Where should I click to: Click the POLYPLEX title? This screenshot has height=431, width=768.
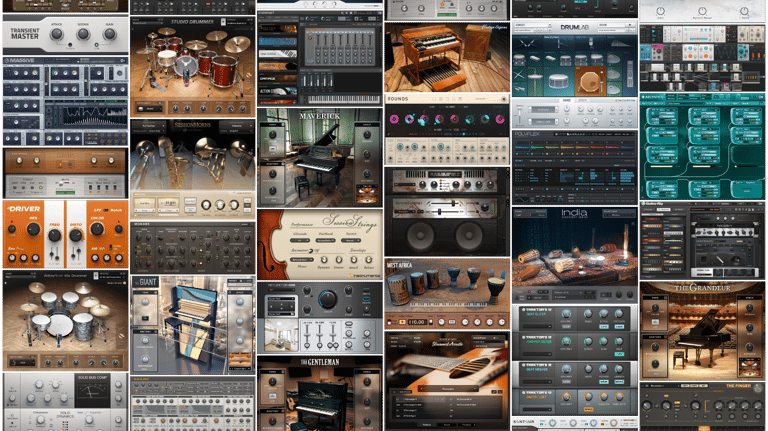click(x=527, y=133)
